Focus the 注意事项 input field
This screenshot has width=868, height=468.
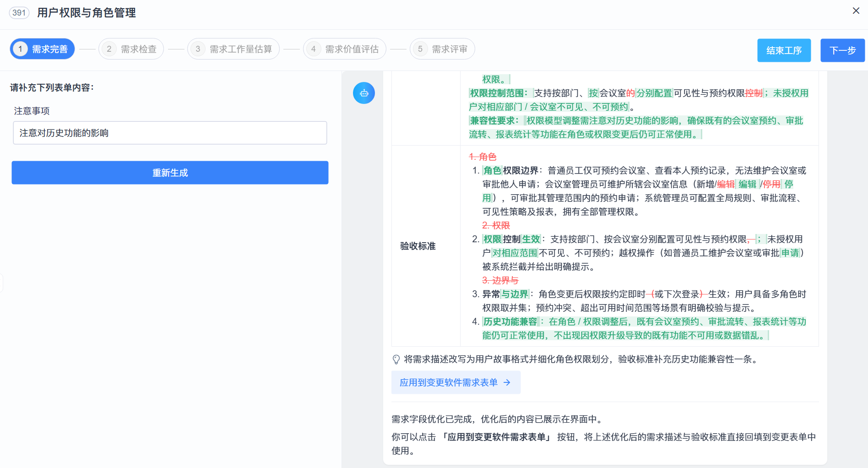point(170,133)
